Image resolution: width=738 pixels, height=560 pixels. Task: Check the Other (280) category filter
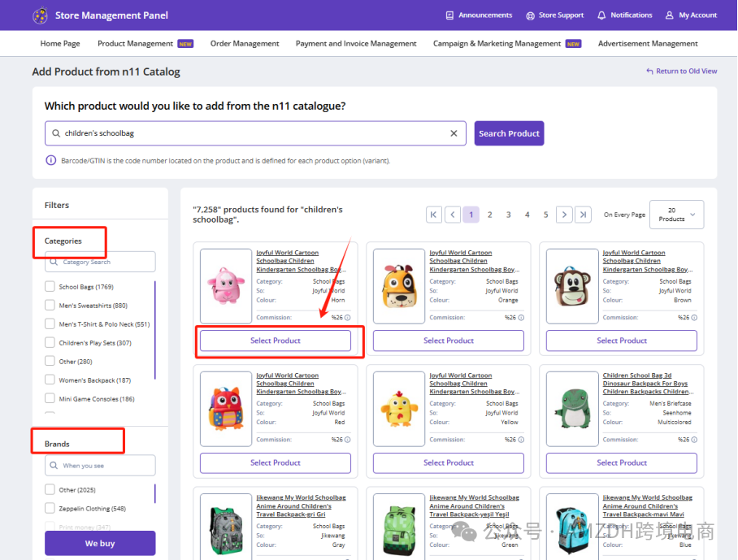coord(50,362)
